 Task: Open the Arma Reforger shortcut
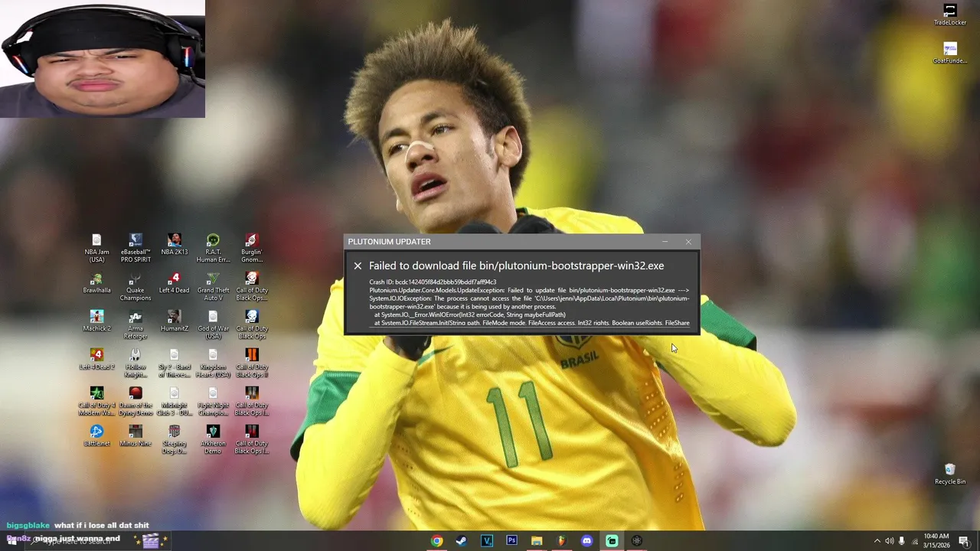pos(136,324)
